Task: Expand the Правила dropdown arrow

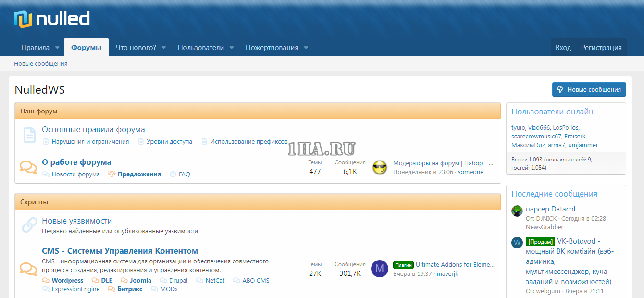Action: pos(57,48)
